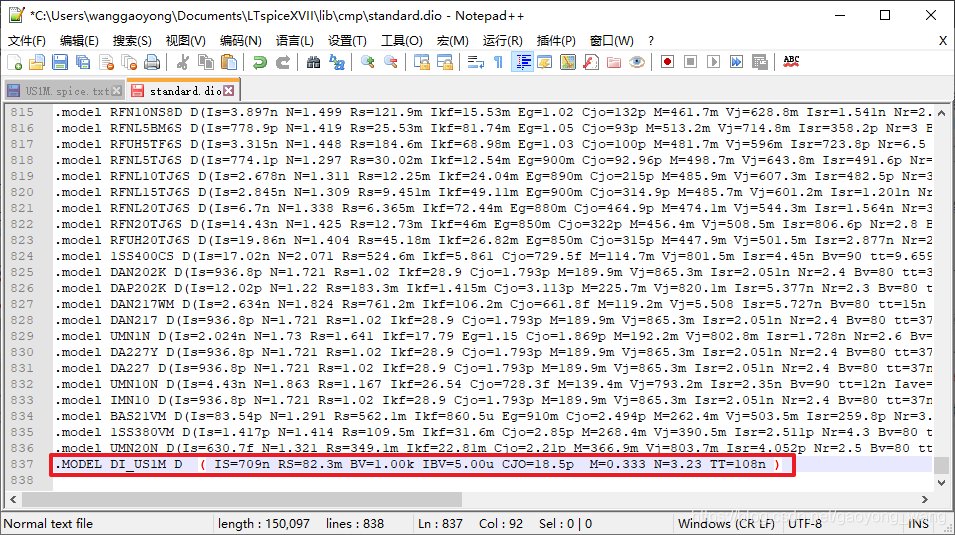Click vertical scrollbar down arrow
This screenshot has width=955, height=535.
point(942,483)
